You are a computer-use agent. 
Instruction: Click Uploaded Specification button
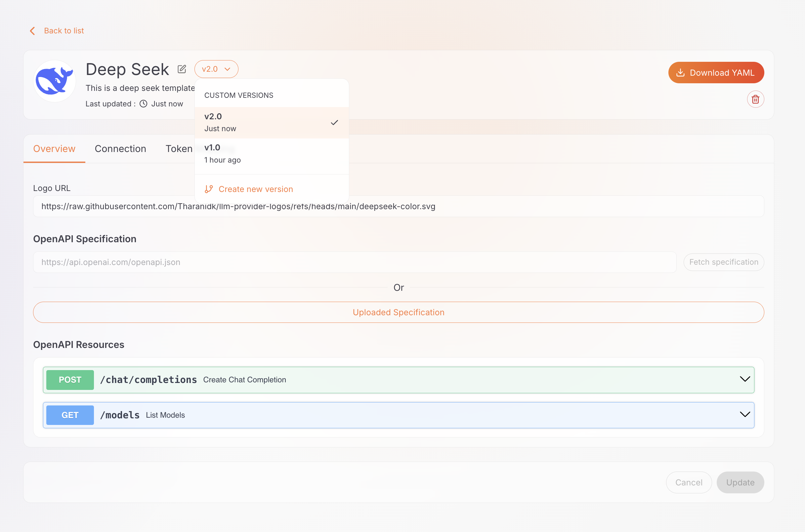pos(399,312)
